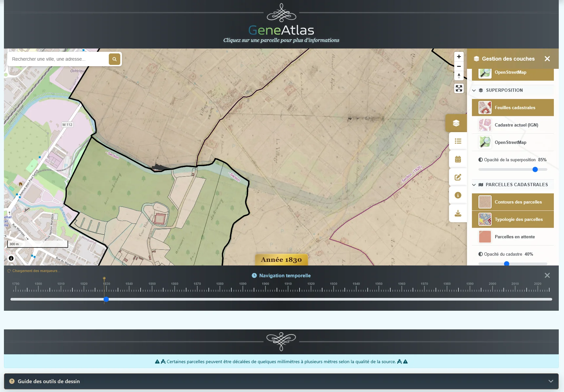
Task: Open the calendar timeline sidebar icon
Action: pos(458,159)
